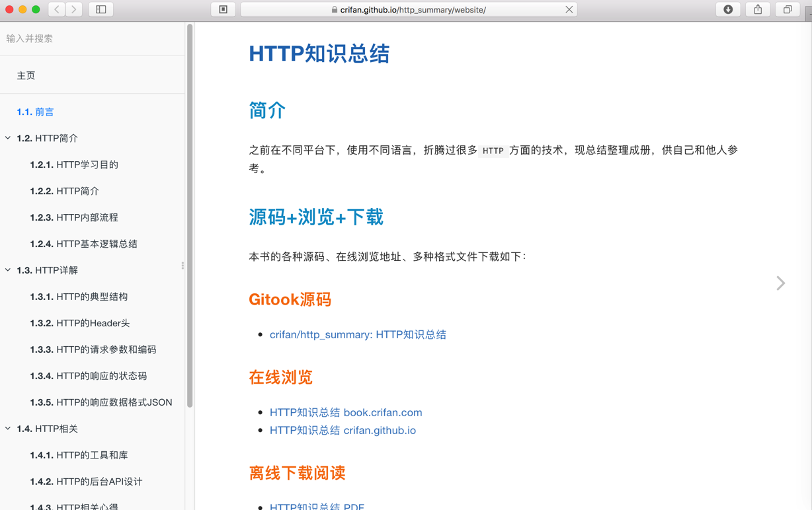The image size is (812, 510).
Task: Collapse the 1.2. HTTP简介 section chevron
Action: (8, 138)
